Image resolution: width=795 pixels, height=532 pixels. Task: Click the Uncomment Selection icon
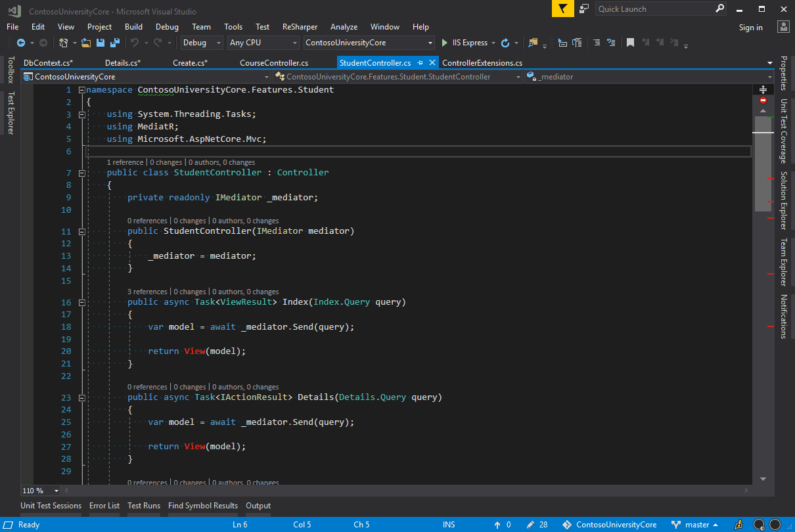click(x=612, y=43)
